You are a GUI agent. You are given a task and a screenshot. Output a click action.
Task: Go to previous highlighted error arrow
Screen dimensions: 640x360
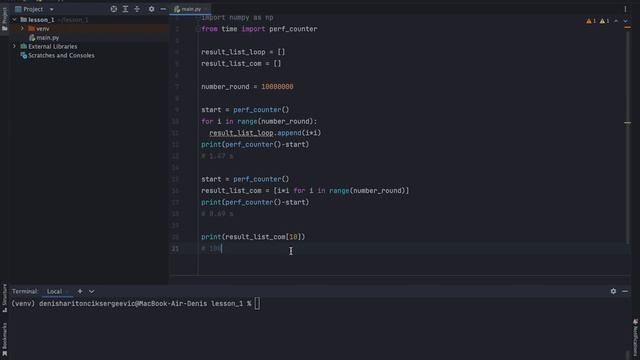616,21
